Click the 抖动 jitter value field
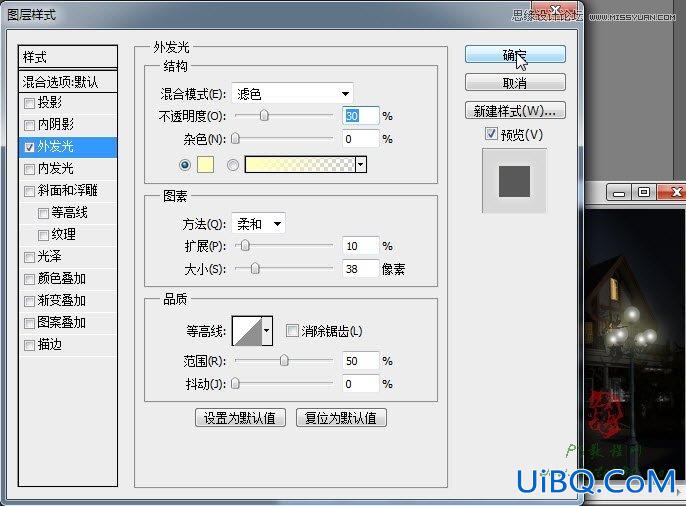686x506 pixels. (360, 384)
